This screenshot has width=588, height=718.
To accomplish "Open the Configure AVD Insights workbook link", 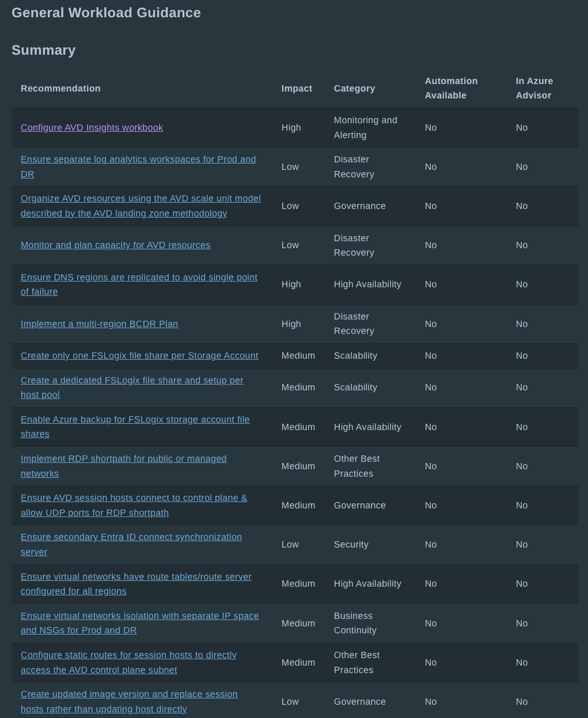I will point(92,128).
